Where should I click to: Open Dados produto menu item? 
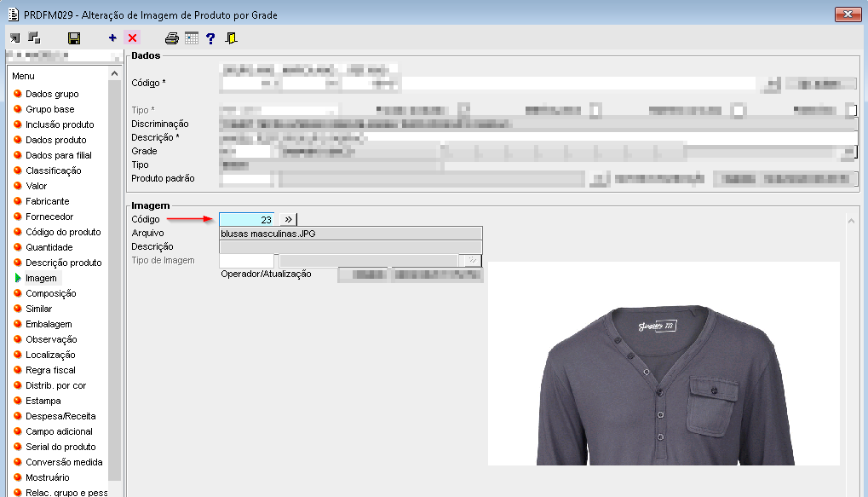pos(55,140)
